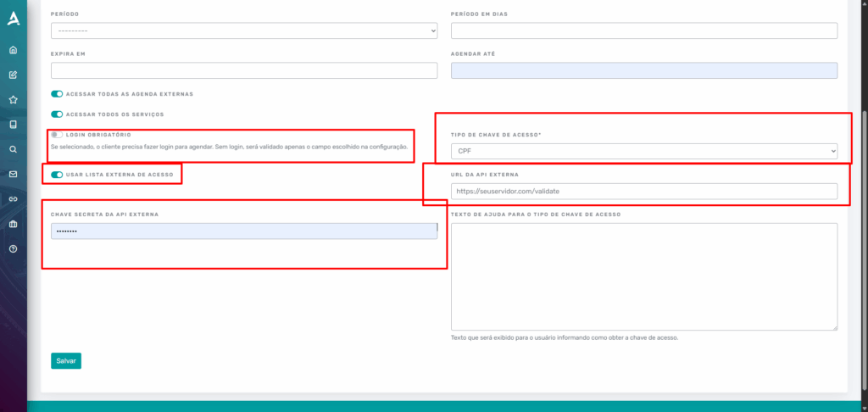Click the briefcase icon in sidebar
The image size is (868, 412).
(x=14, y=224)
